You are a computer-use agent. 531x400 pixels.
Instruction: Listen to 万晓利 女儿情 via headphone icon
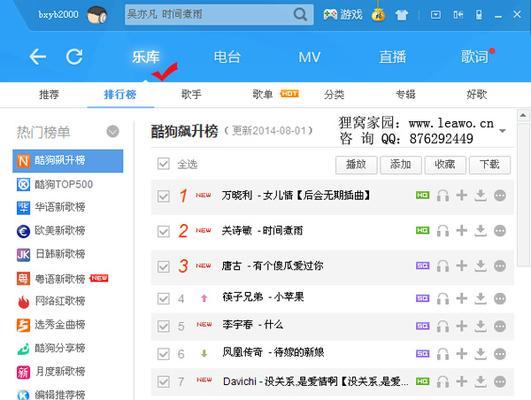[443, 195]
